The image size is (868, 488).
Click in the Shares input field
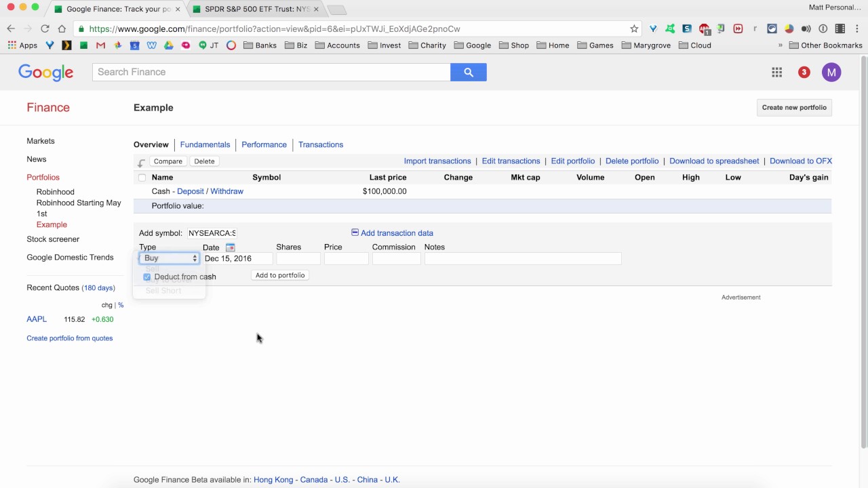(x=298, y=258)
